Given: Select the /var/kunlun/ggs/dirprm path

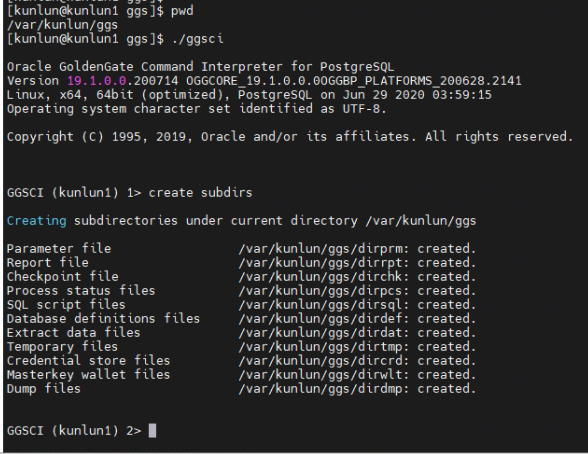Looking at the screenshot, I should (x=321, y=249).
